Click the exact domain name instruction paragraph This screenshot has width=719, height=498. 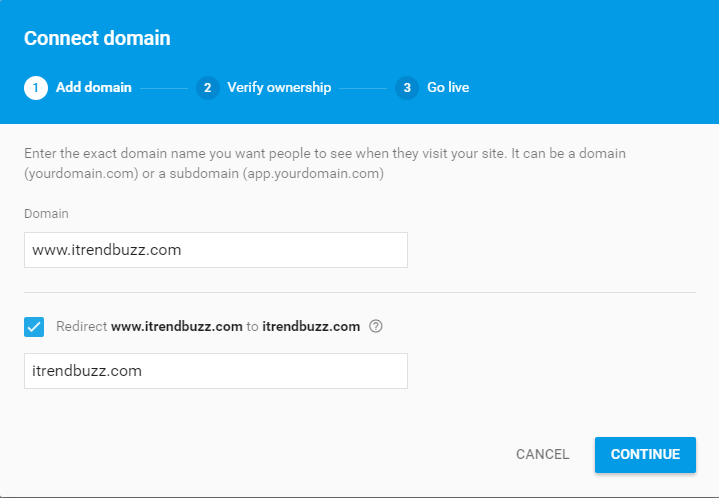coord(325,163)
